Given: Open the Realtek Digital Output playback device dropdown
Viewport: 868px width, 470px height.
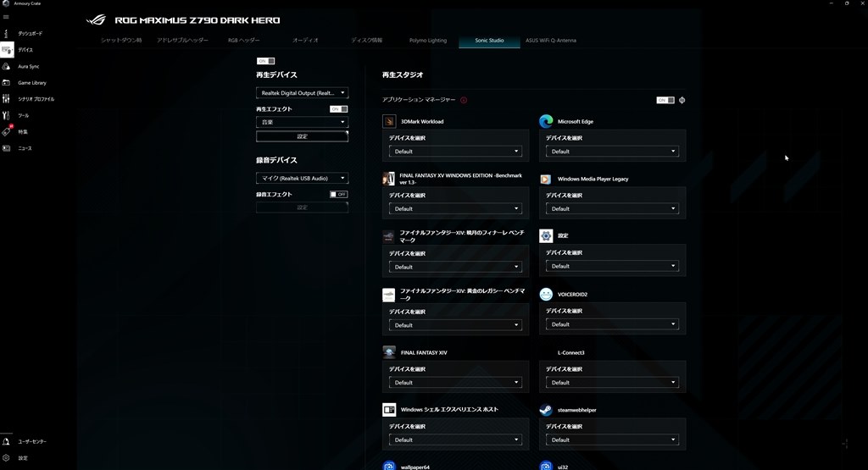Looking at the screenshot, I should [x=303, y=93].
